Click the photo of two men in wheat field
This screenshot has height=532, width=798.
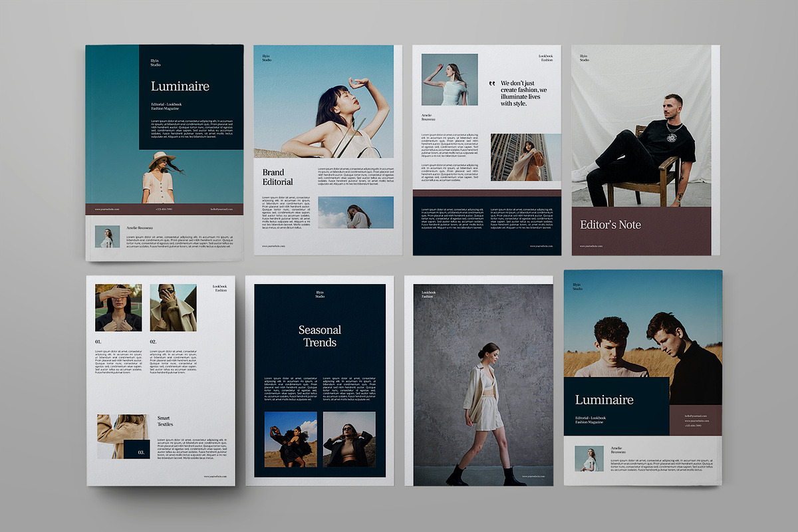click(643, 324)
